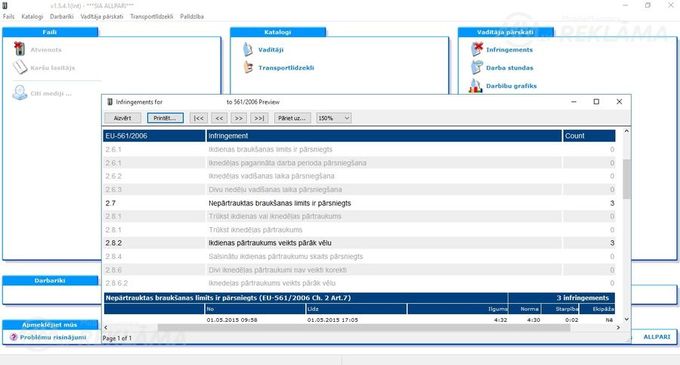Image resolution: width=680 pixels, height=365 pixels.
Task: Click the 3 infringements summary label
Action: tap(582, 298)
